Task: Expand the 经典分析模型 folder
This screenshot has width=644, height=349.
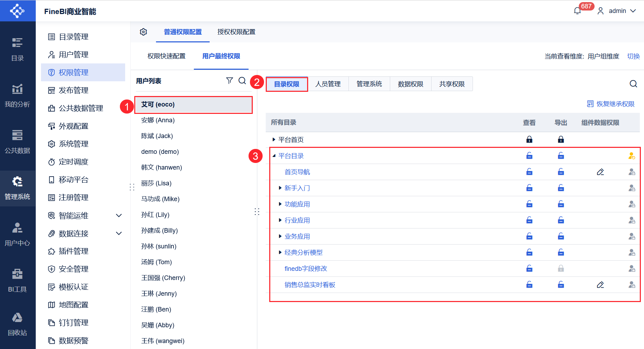Action: coord(280,253)
